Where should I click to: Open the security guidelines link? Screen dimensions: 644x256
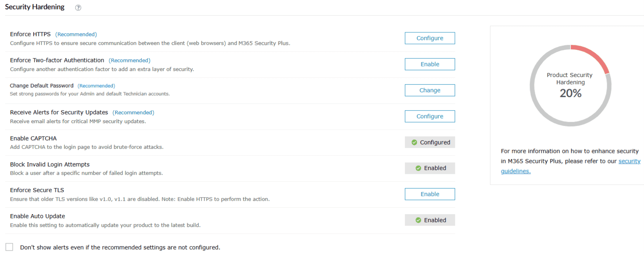[x=629, y=161]
